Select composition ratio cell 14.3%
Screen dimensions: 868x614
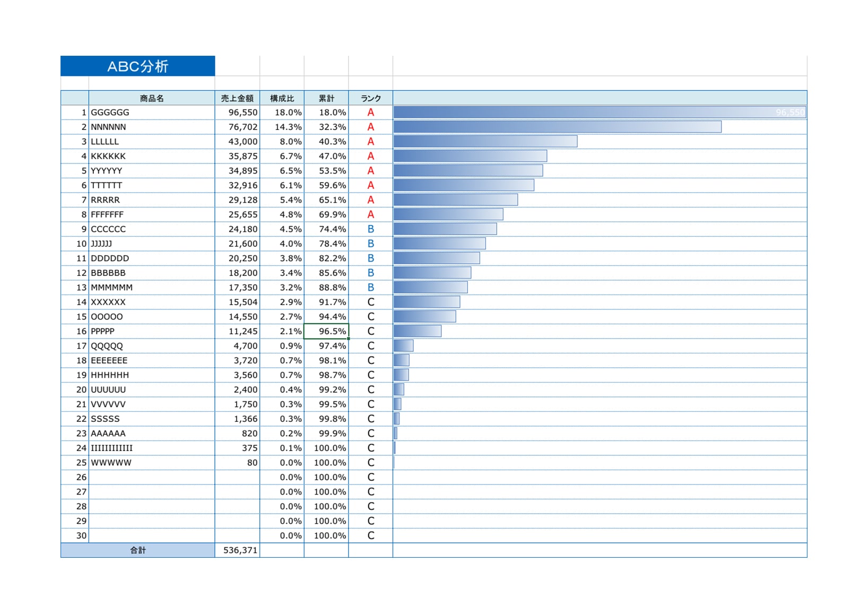pos(282,127)
